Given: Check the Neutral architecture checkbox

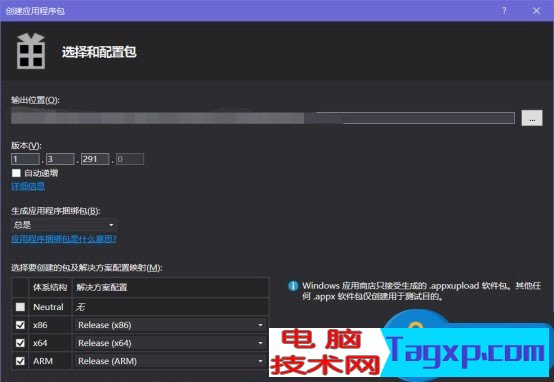Looking at the screenshot, I should [x=20, y=307].
